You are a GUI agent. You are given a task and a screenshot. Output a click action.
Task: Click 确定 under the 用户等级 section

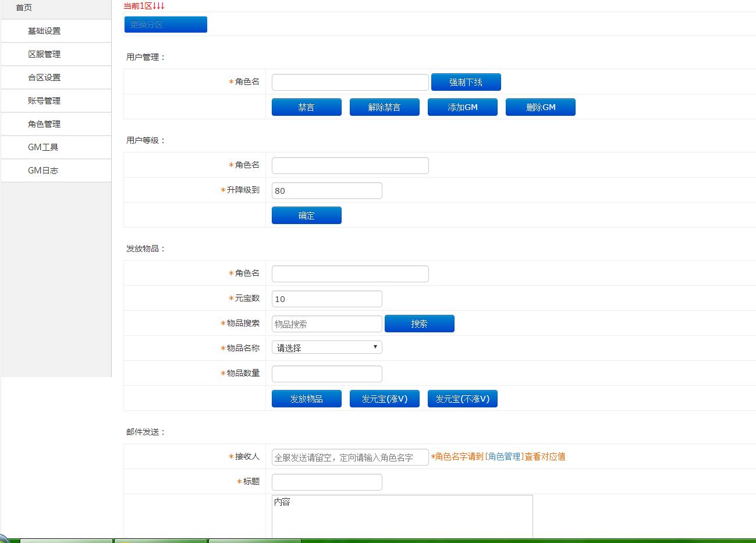(306, 215)
